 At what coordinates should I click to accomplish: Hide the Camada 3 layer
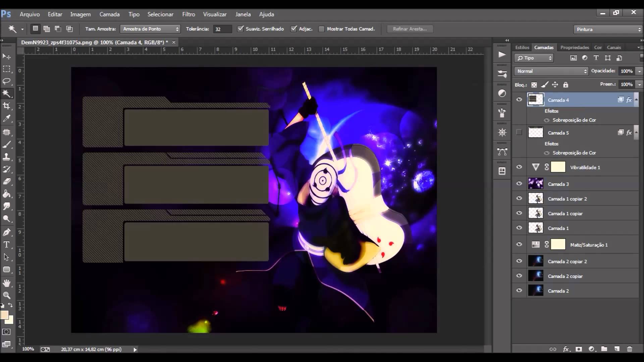(x=519, y=183)
